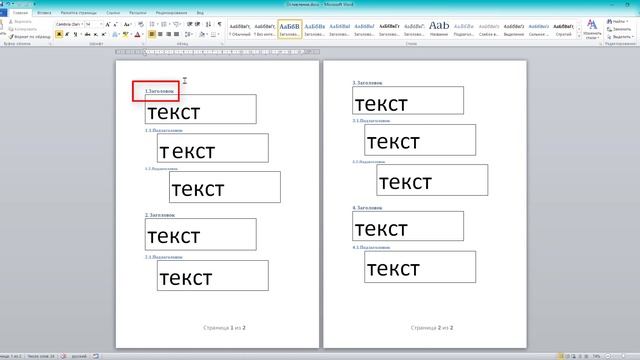Open the Select (Выделить) menu
This screenshot has width=640, height=360.
pyautogui.click(x=620, y=37)
